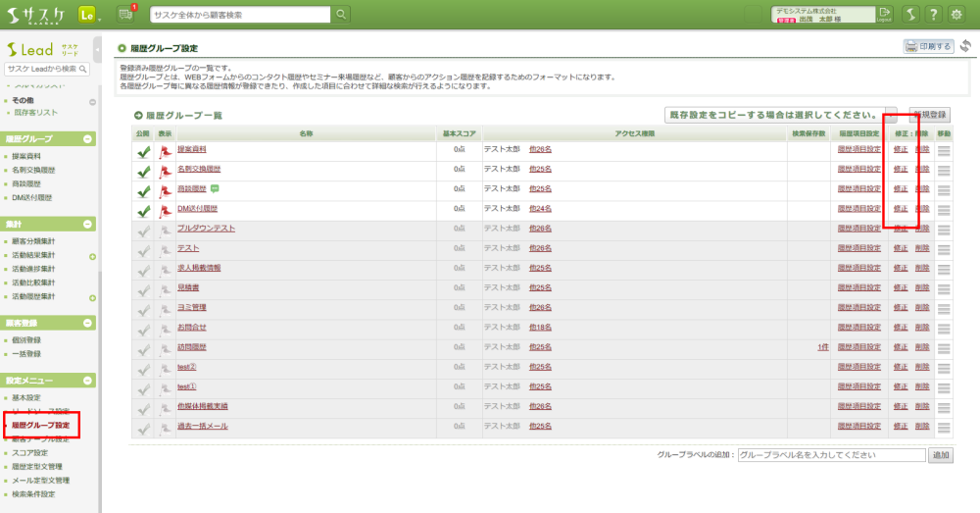Collapse the 設定メニュー sidebar section
The width and height of the screenshot is (980, 513).
(88, 380)
